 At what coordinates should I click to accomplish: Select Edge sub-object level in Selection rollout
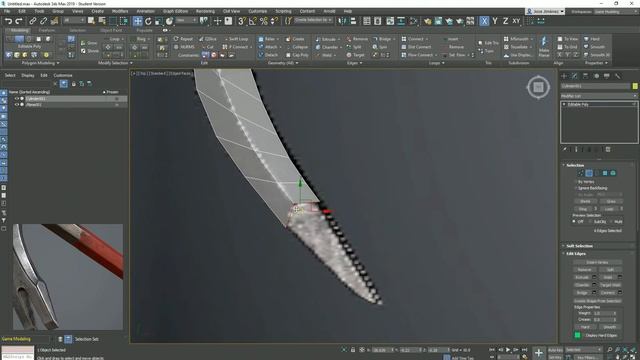click(x=589, y=173)
